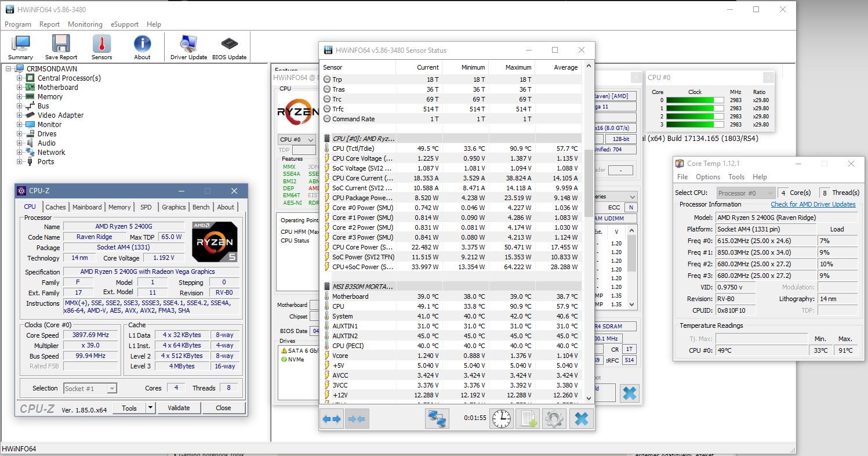Screen dimensions: 868x456
Task: Click the CPU-Z title bar icon
Action: coord(22,191)
